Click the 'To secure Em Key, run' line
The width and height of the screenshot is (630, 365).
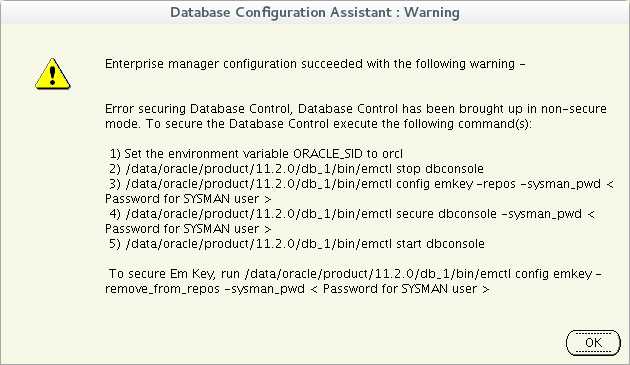tap(356, 274)
